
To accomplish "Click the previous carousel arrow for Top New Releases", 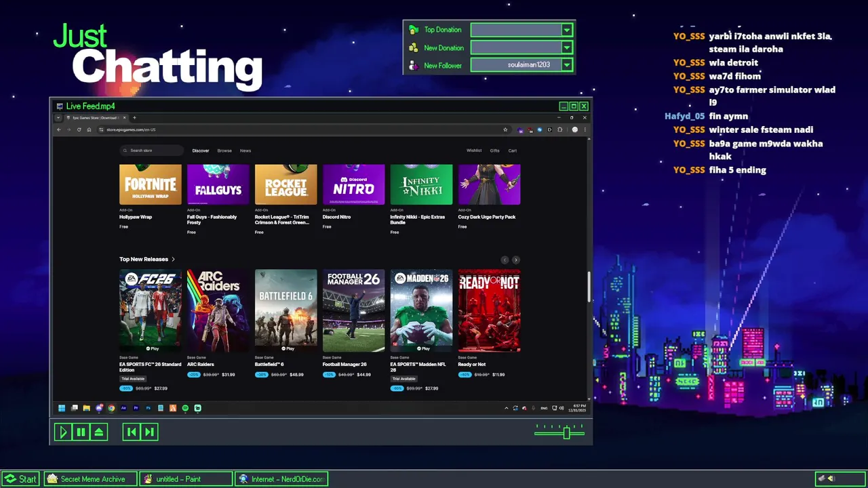I will [505, 260].
